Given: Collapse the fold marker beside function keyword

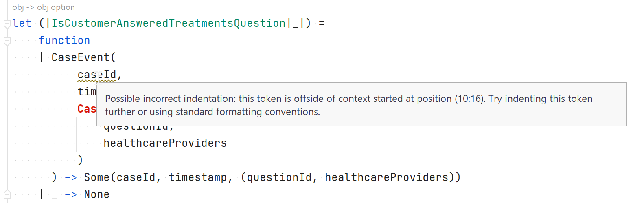Looking at the screenshot, I should (x=7, y=41).
